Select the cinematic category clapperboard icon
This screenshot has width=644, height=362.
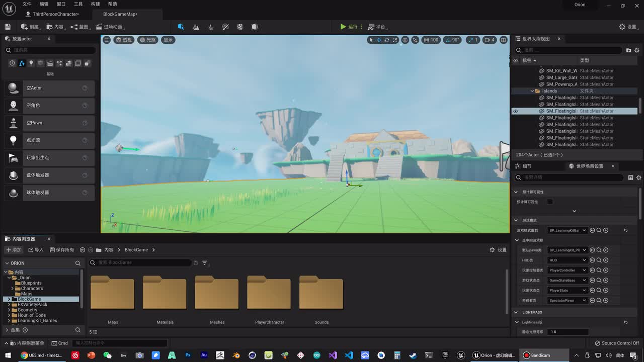(50, 63)
